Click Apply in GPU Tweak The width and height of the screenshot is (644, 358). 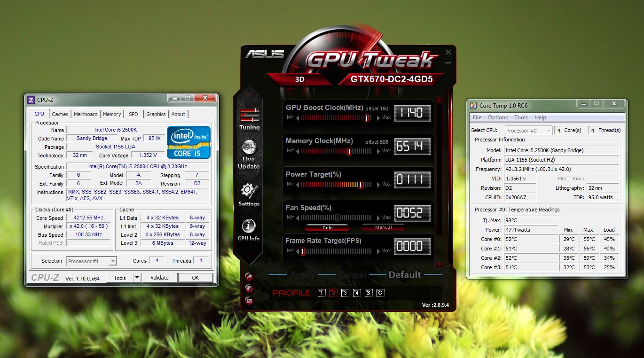click(303, 275)
